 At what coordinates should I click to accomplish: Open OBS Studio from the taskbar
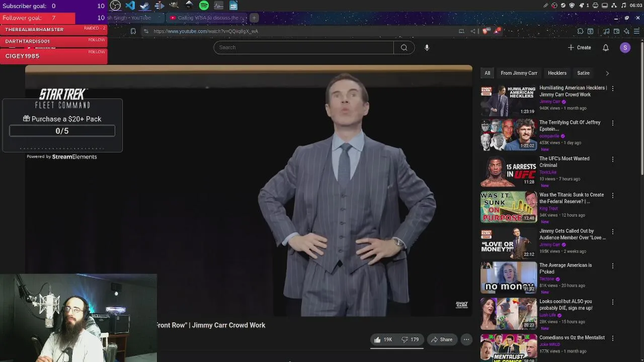(115, 6)
